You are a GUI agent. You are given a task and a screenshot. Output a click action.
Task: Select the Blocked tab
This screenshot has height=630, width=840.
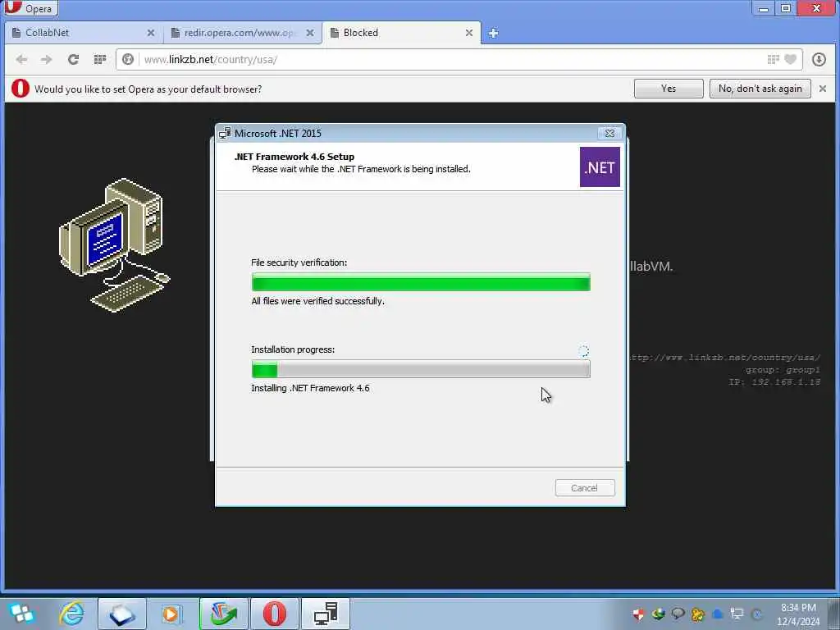402,33
